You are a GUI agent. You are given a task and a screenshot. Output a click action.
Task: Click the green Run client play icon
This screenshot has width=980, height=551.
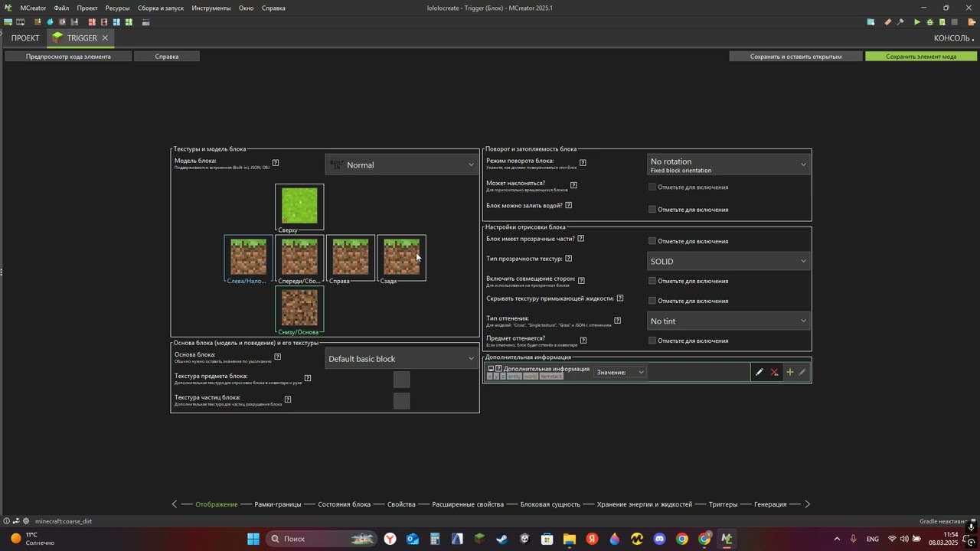pyautogui.click(x=917, y=22)
